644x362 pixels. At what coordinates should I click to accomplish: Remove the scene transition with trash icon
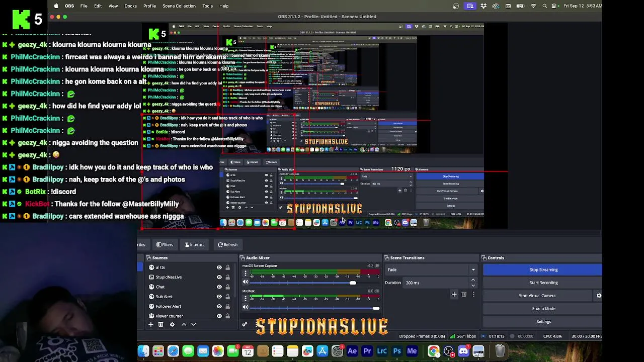tap(464, 295)
